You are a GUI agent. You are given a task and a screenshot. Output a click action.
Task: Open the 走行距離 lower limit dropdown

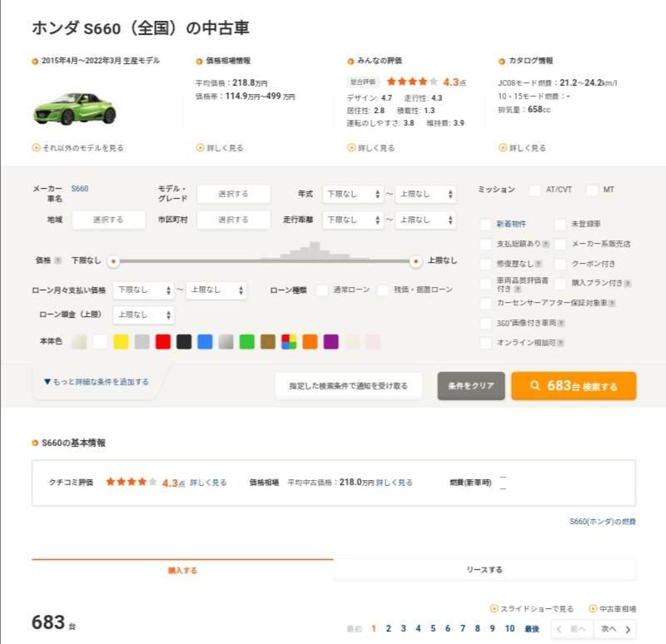353,220
